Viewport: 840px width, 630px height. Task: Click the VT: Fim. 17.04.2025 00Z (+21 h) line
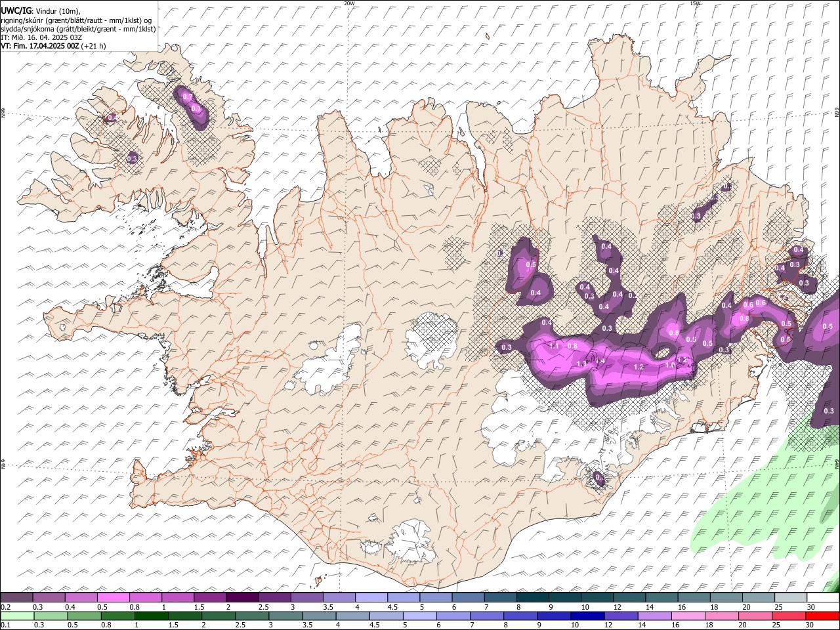point(53,46)
